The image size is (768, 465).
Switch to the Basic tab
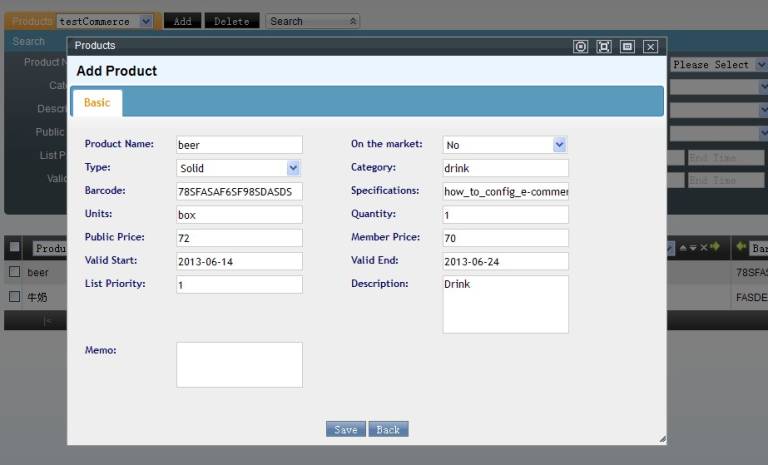point(97,102)
